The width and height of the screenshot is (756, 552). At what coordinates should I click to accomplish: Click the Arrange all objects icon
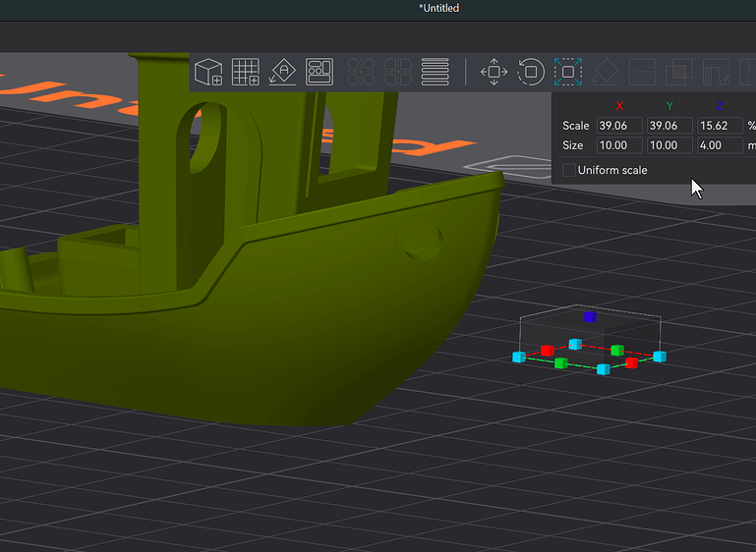click(x=320, y=72)
